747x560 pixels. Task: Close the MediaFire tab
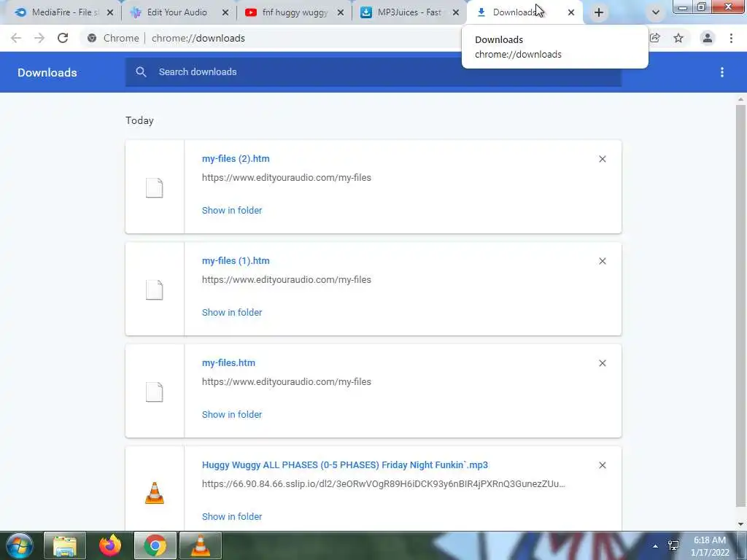[110, 12]
